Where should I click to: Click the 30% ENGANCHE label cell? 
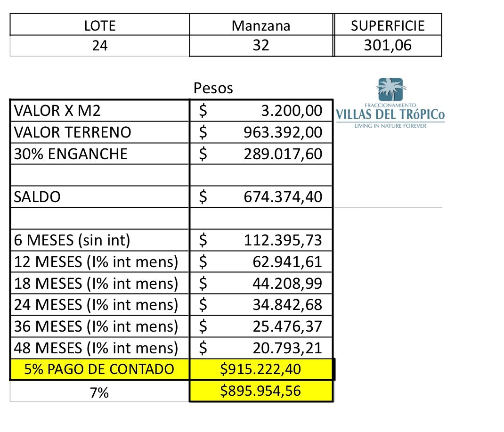(99, 154)
